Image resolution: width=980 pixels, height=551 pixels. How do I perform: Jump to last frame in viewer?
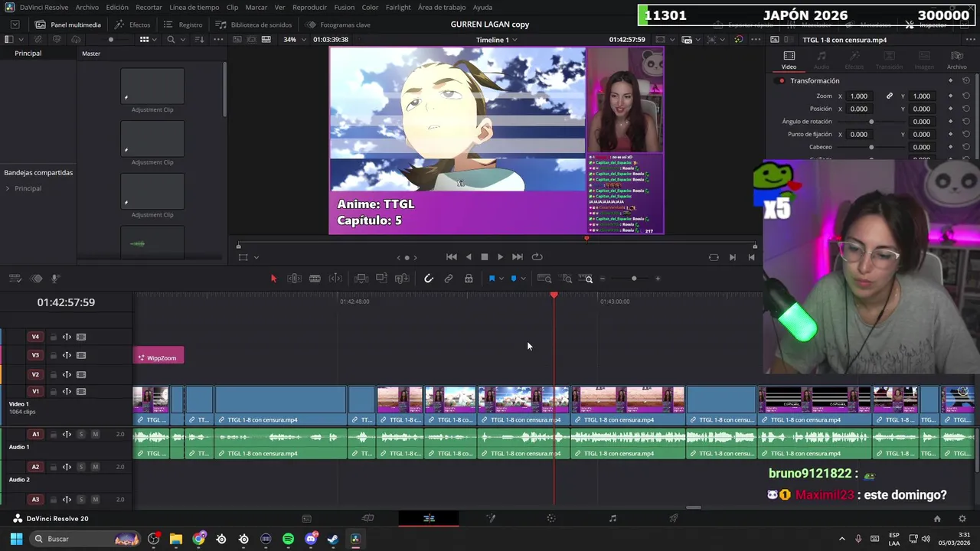pos(518,257)
